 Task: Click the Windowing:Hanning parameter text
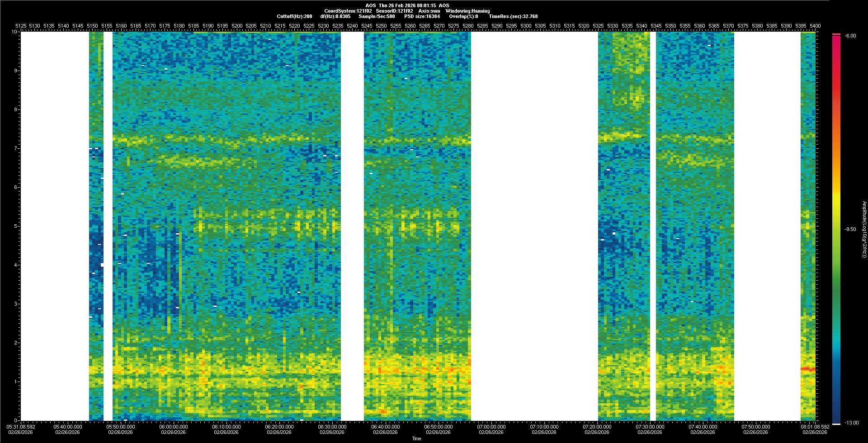click(x=467, y=11)
